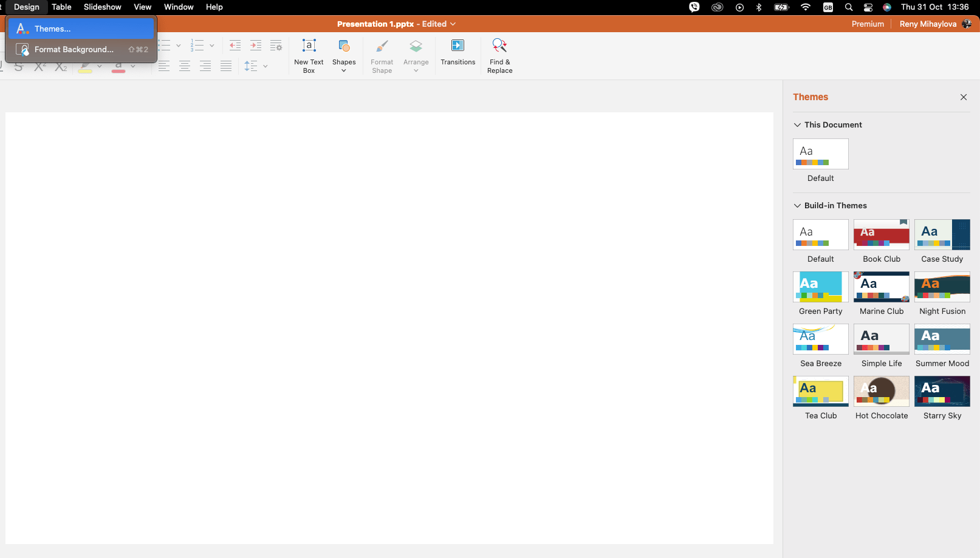This screenshot has height=558, width=980.
Task: Collapse the Build-in Themes section
Action: 797,205
